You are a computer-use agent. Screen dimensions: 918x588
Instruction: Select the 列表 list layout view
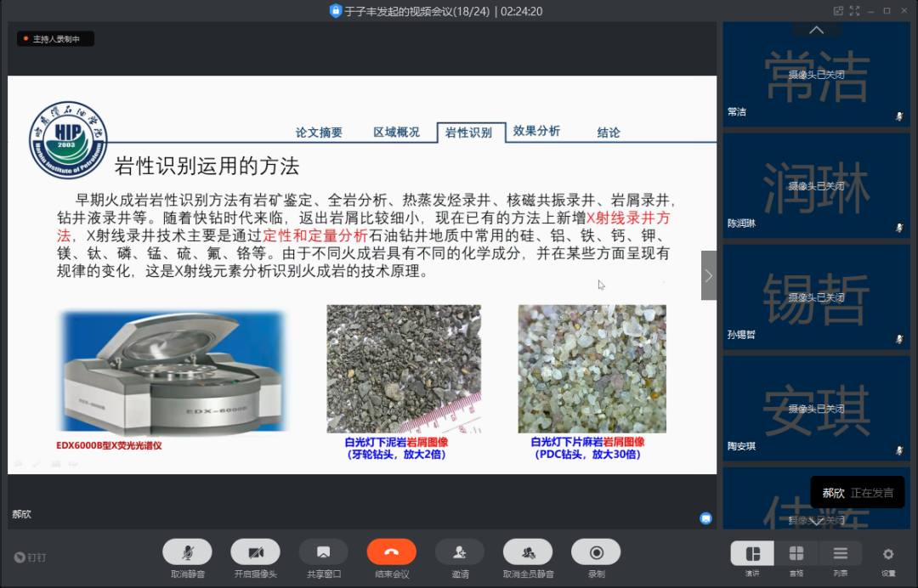pyautogui.click(x=840, y=554)
